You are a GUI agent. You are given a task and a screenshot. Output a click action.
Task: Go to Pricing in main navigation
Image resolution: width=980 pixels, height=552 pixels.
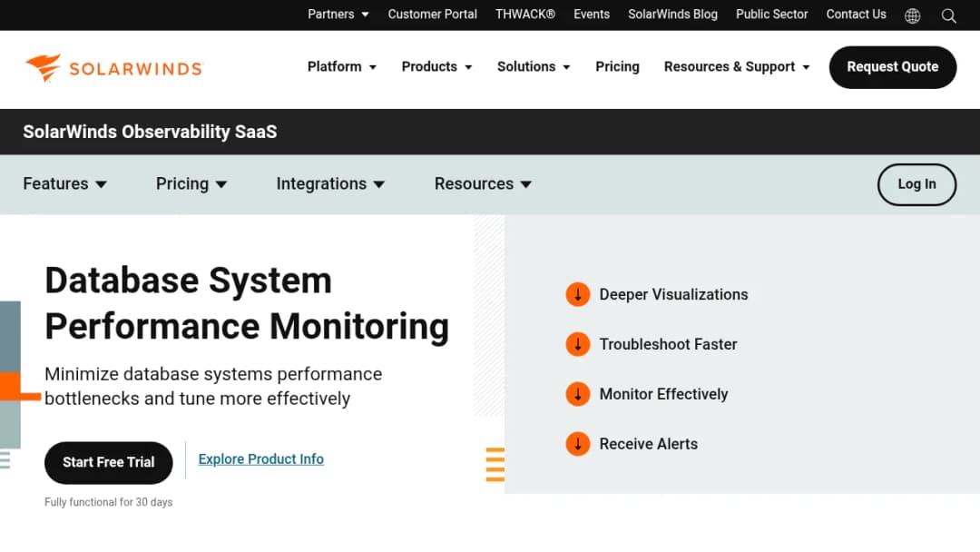click(x=618, y=67)
